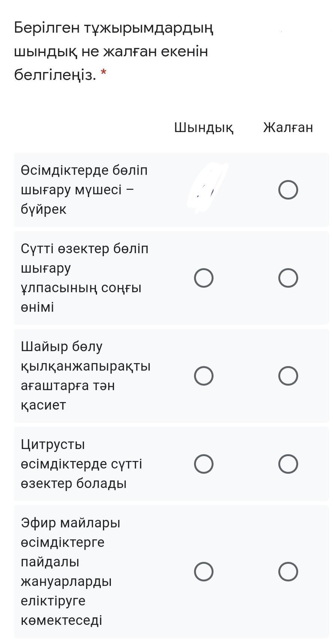
Task: Mark 'Шайыр бөлу' statement as Шындық
Action: [x=204, y=376]
